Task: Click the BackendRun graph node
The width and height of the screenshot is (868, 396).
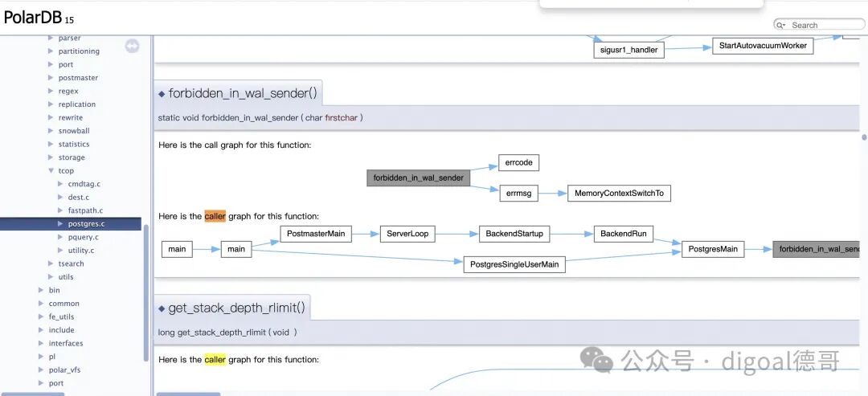Action: (624, 234)
